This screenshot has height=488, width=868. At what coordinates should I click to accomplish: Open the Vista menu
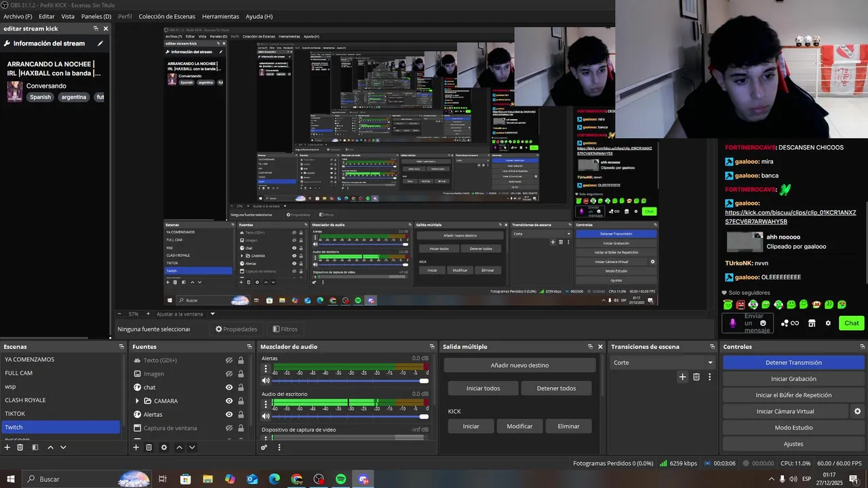click(68, 16)
